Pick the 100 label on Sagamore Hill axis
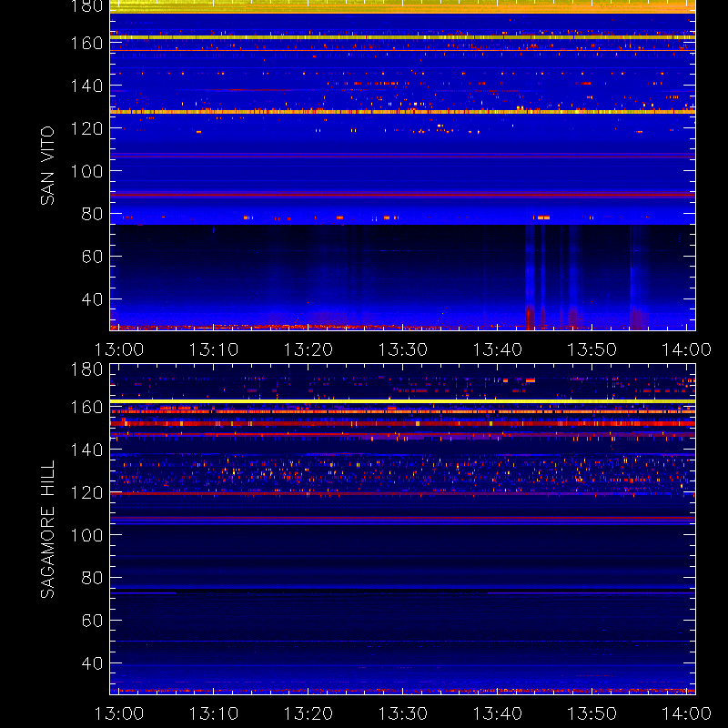The image size is (728, 728). 86,535
